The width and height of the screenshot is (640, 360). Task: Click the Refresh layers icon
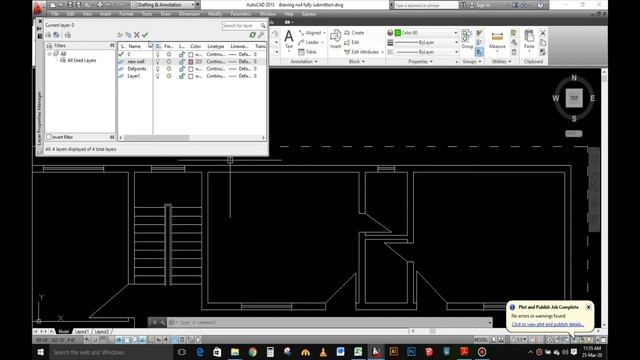[x=253, y=35]
